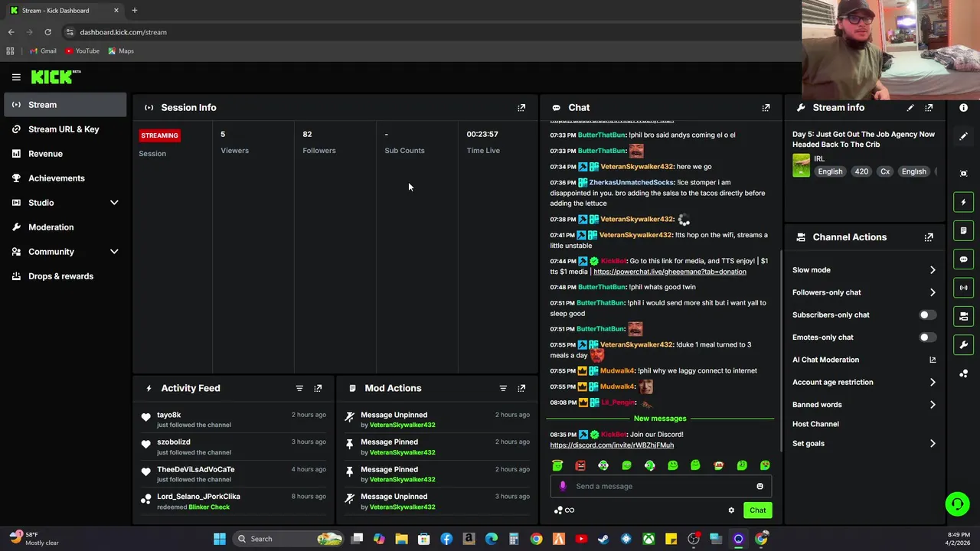
Task: Click the document icon in right rail
Action: point(963,230)
